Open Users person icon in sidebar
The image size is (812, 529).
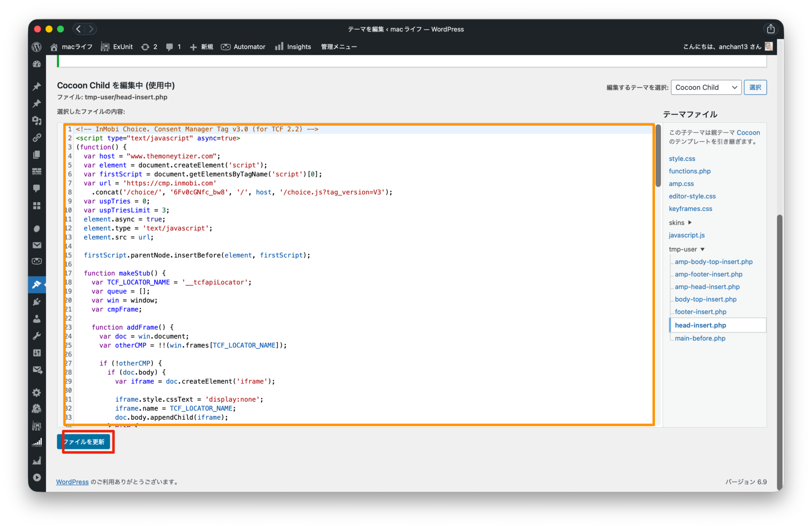point(37,319)
